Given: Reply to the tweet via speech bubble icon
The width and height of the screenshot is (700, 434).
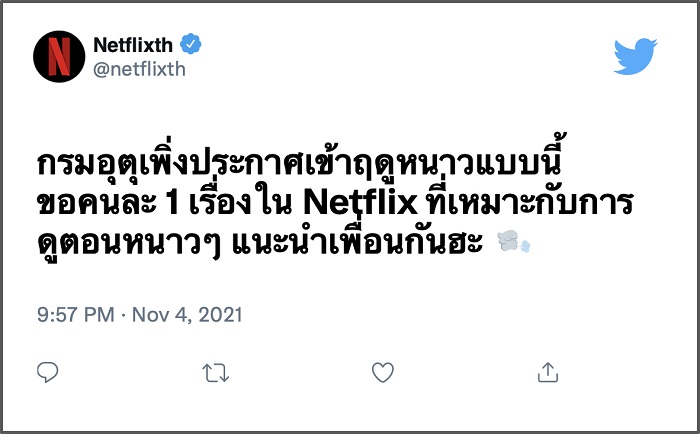Looking at the screenshot, I should click(x=49, y=372).
